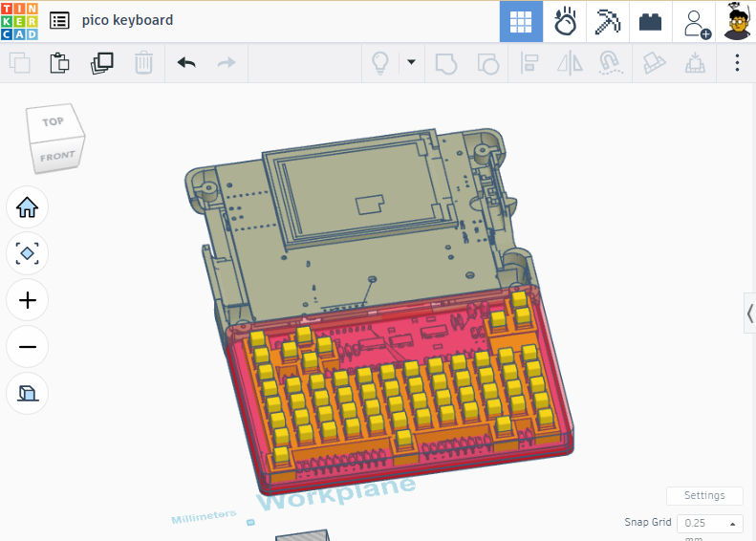Invite a collaborator via add-person icon
This screenshot has height=541, width=756.
[x=697, y=23]
